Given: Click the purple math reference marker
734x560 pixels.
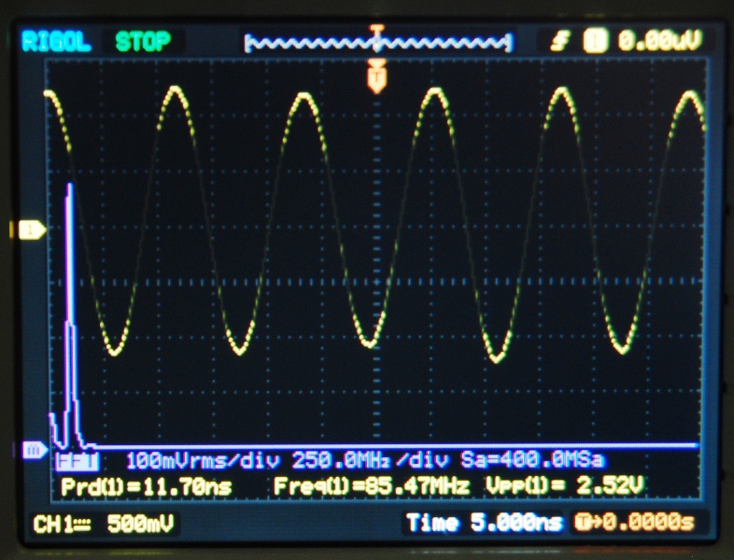Looking at the screenshot, I should (32, 451).
